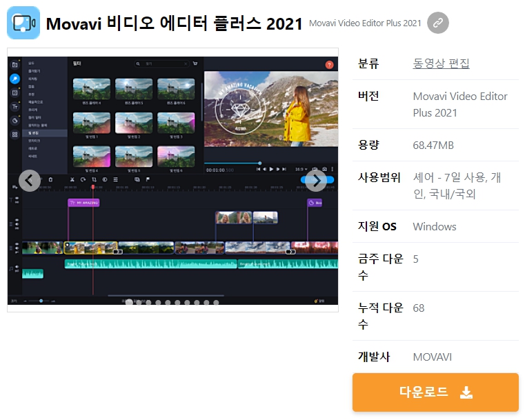The image size is (525, 420).
Task: Jump to the sixth carousel slide dot
Action: pyautogui.click(x=177, y=303)
